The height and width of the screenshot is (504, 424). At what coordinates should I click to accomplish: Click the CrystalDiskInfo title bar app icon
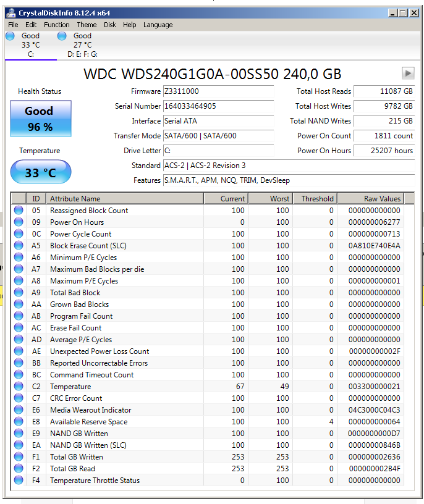(11, 13)
